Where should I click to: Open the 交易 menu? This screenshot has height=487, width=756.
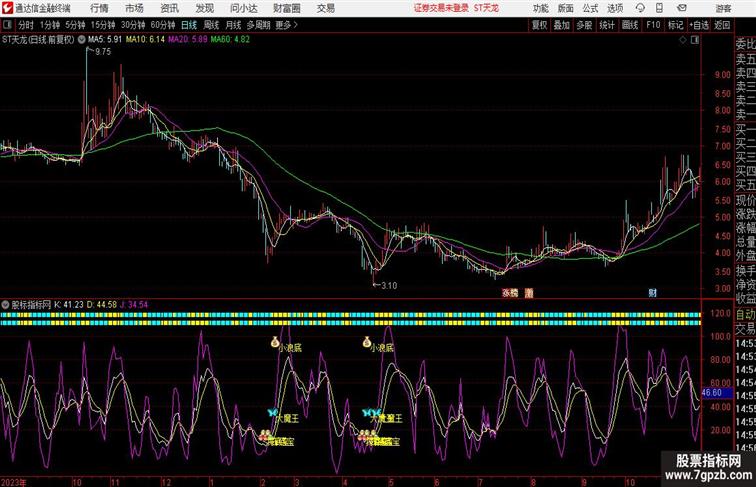coord(326,8)
